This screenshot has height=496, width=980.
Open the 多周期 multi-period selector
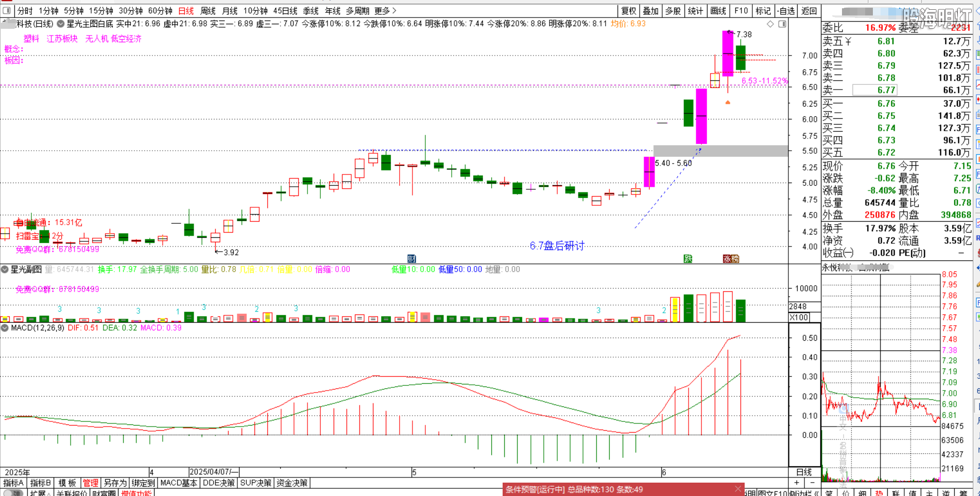[x=357, y=11]
